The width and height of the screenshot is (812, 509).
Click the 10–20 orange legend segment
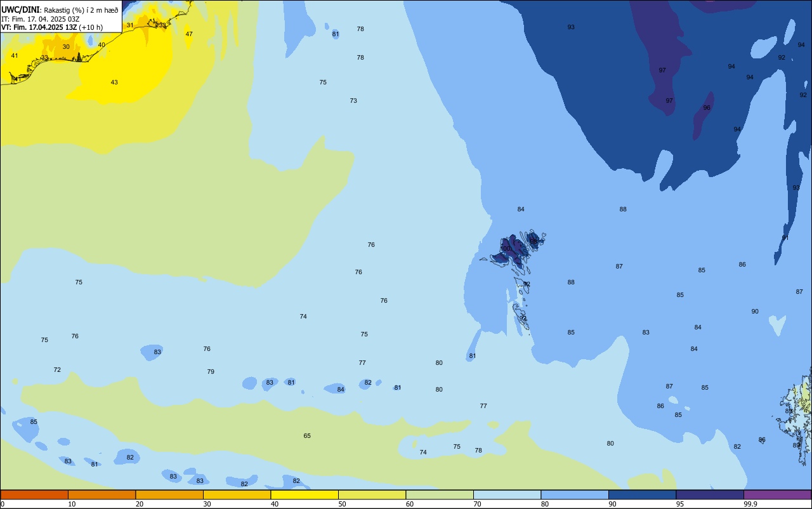(x=101, y=494)
